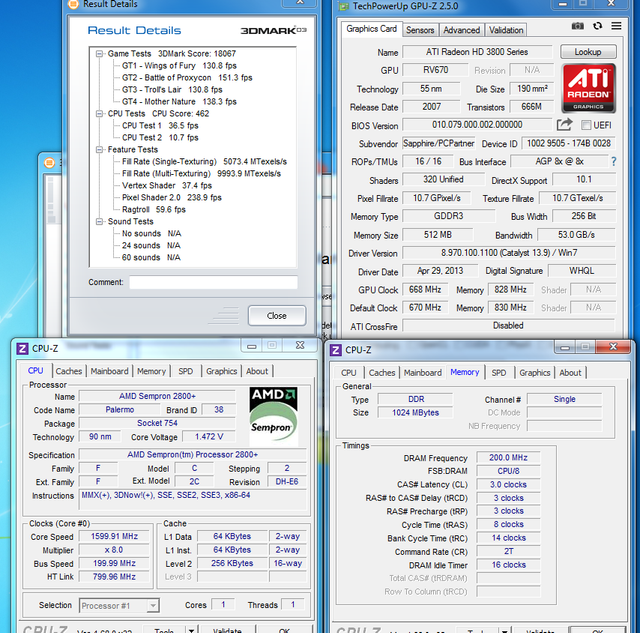Click the orange 3DMark icon in Result Details title
The image size is (640, 633).
pos(73,4)
